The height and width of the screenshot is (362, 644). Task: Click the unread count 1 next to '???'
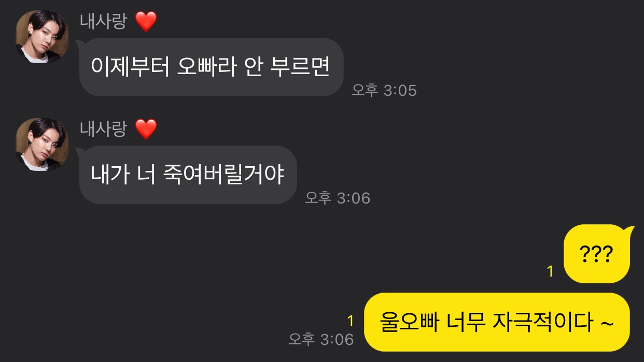551,271
